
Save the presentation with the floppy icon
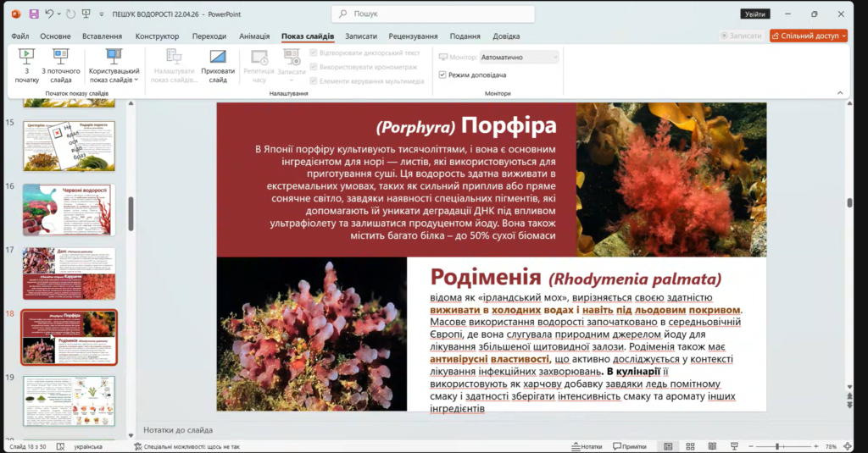[34, 14]
